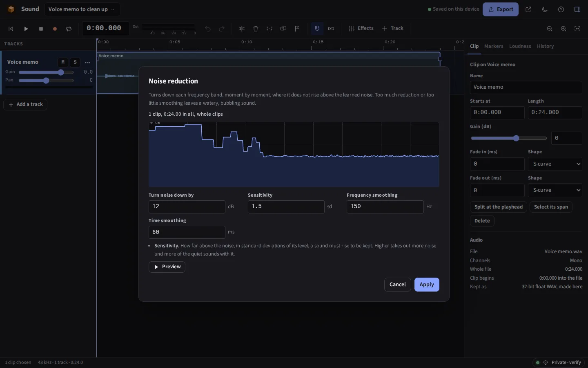Viewport: 588px width, 368px height.
Task: Split the clip using the toolbar split icon
Action: 242,29
